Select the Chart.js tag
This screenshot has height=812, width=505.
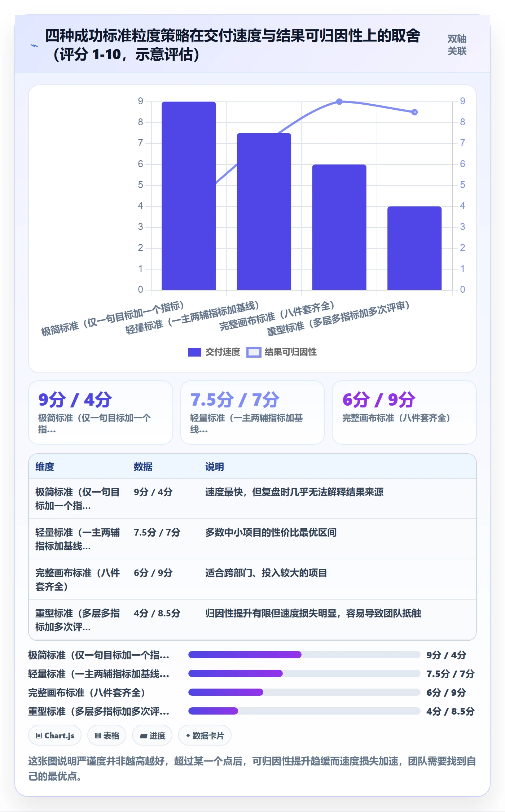[55, 735]
